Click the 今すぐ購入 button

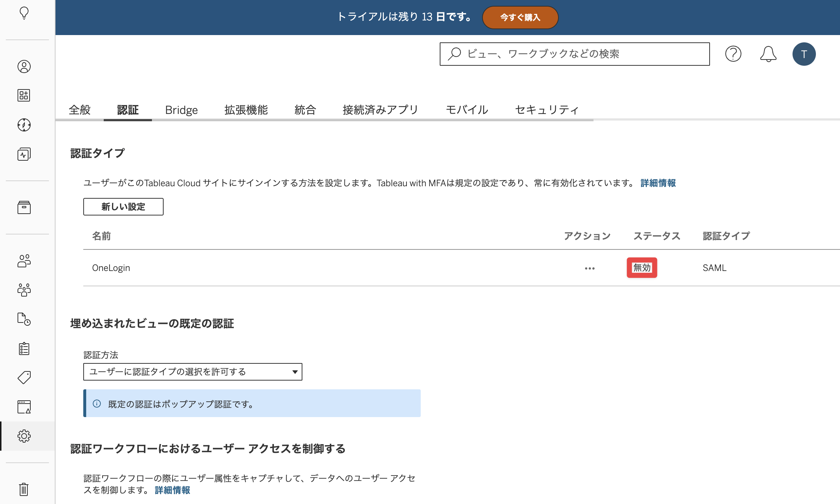[520, 18]
